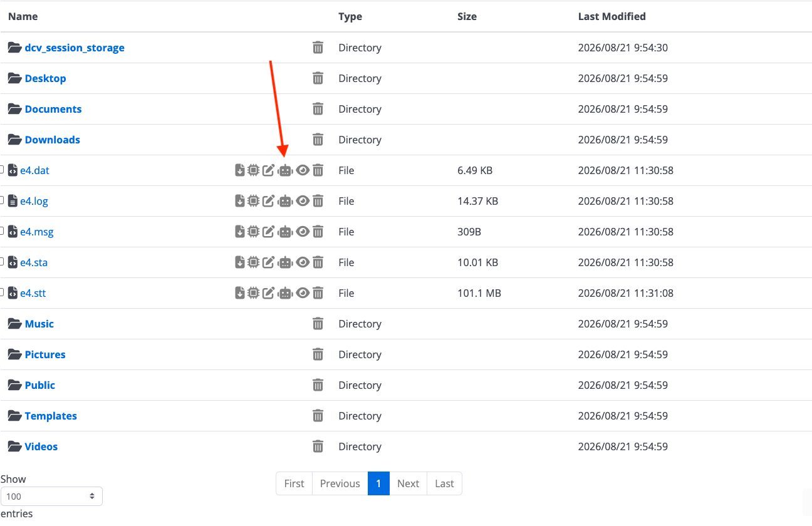Delete the dcv_session_storage directory
This screenshot has width=812, height=526.
tap(318, 48)
